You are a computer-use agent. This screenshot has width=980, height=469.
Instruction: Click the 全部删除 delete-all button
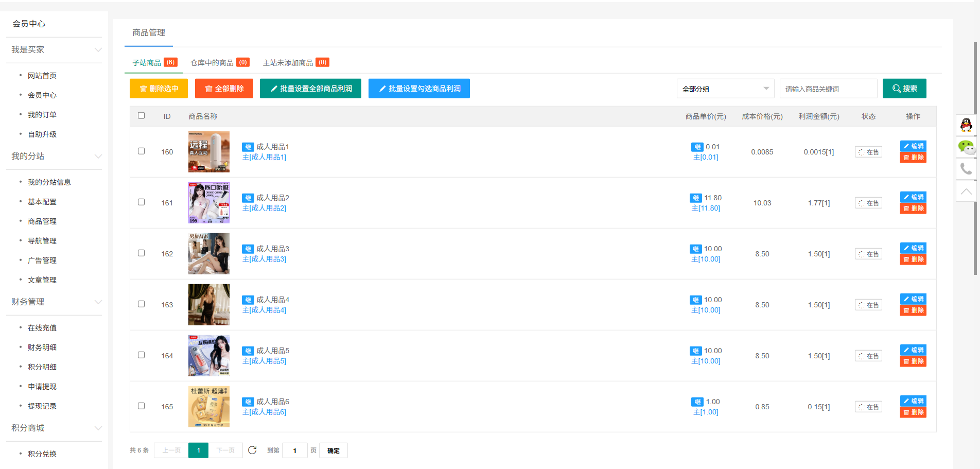pos(224,89)
